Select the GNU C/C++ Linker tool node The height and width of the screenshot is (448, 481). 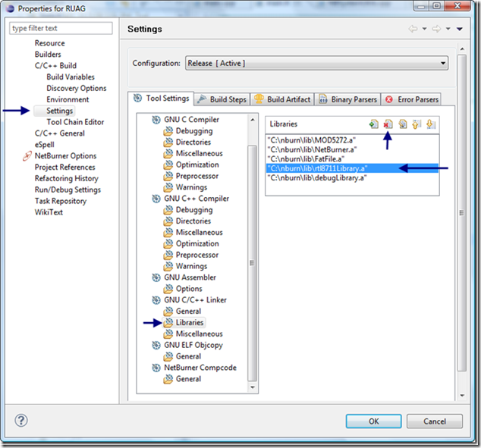coord(195,300)
